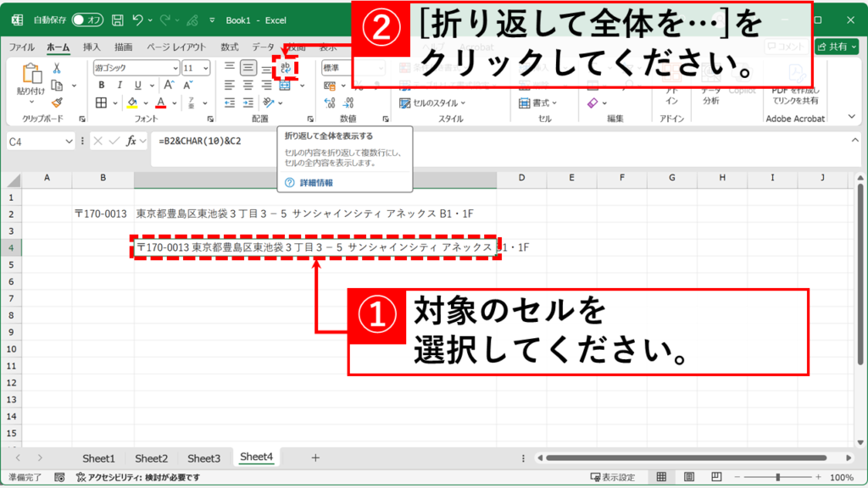The image size is (868, 488).
Task: Open the font color dropdown arrow
Action: click(x=175, y=103)
